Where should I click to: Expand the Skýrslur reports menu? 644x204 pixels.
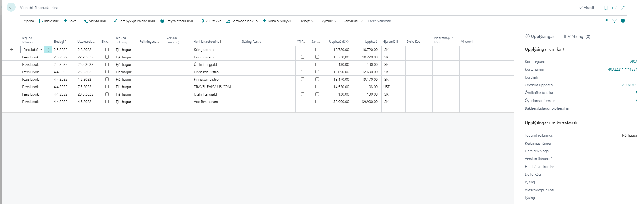click(x=328, y=21)
